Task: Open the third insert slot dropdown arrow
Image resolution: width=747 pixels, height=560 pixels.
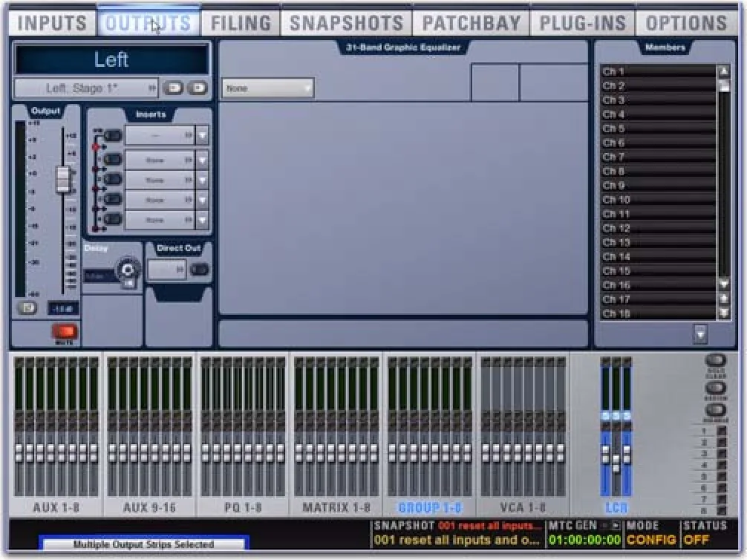Action: 202,180
